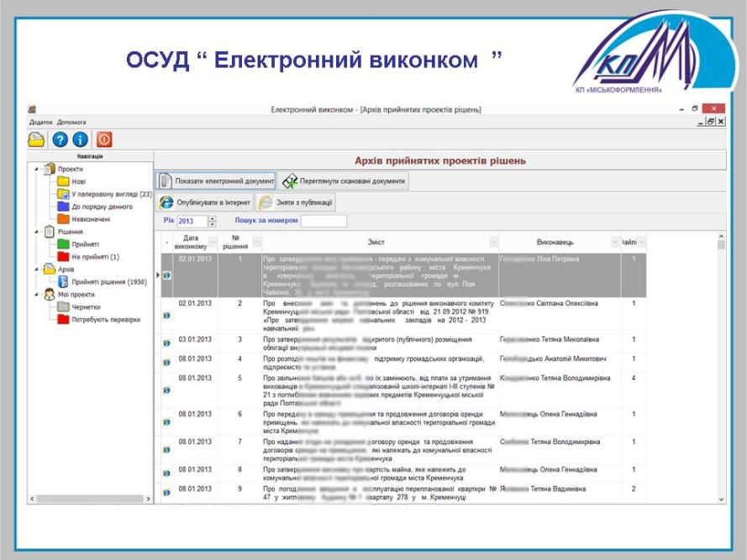This screenshot has width=747, height=560.
Task: Open the 'Допомога' menu
Action: [71, 123]
